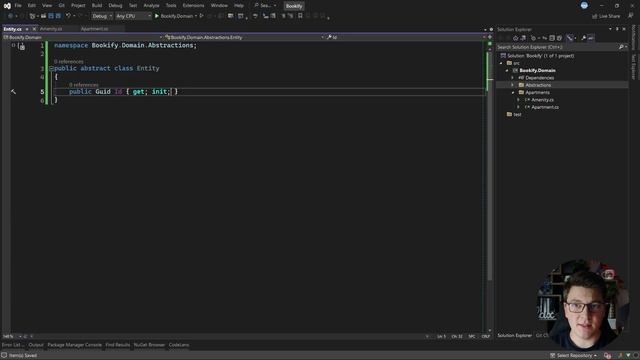This screenshot has height=360, width=640.
Task: Click the Undo toolbar icon
Action: [68, 16]
